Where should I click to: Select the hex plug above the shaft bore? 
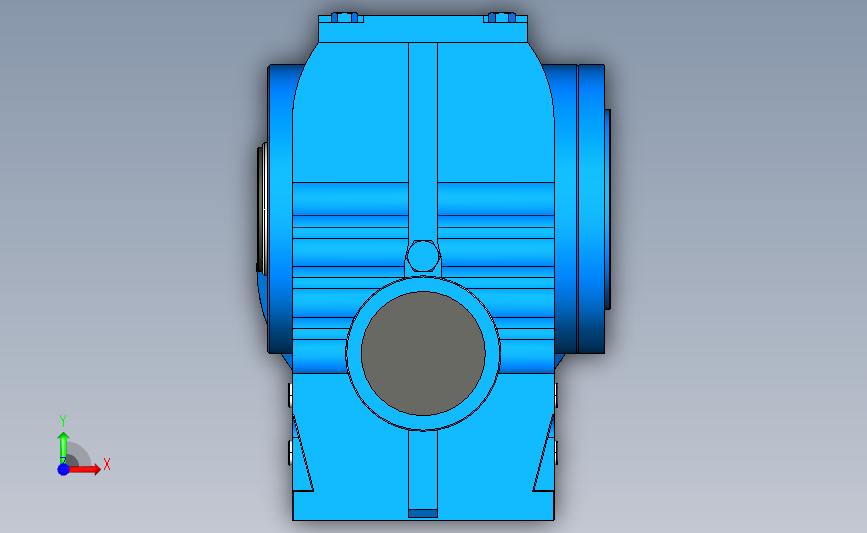(x=423, y=256)
